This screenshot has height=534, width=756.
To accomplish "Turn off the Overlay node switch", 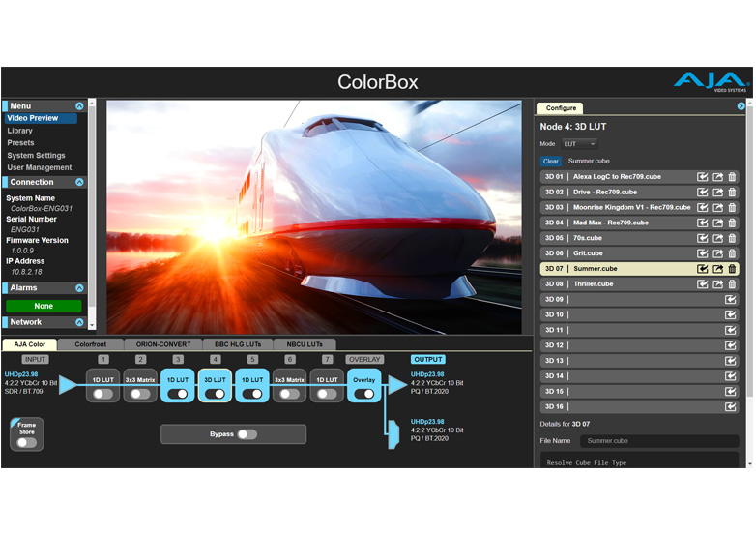I will [364, 394].
